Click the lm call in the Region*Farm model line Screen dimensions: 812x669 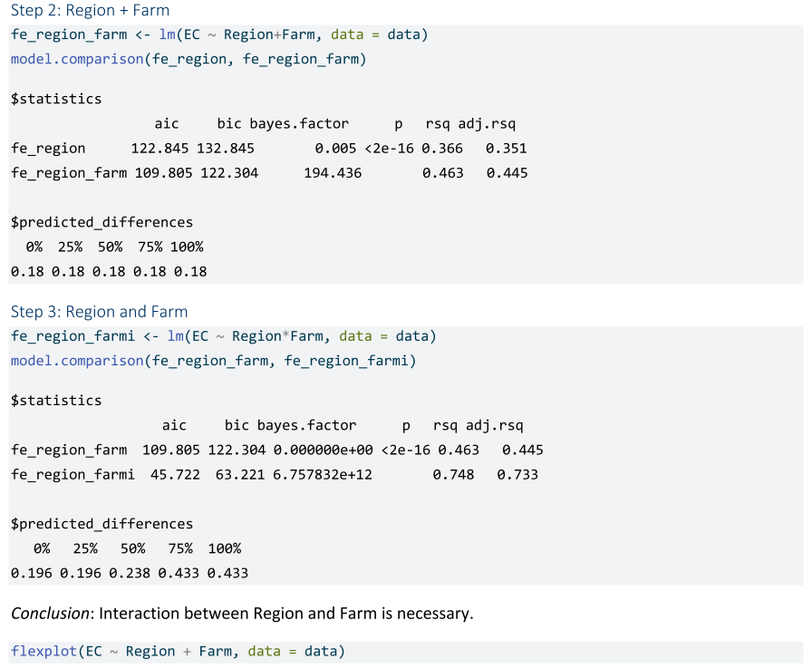pyautogui.click(x=177, y=336)
